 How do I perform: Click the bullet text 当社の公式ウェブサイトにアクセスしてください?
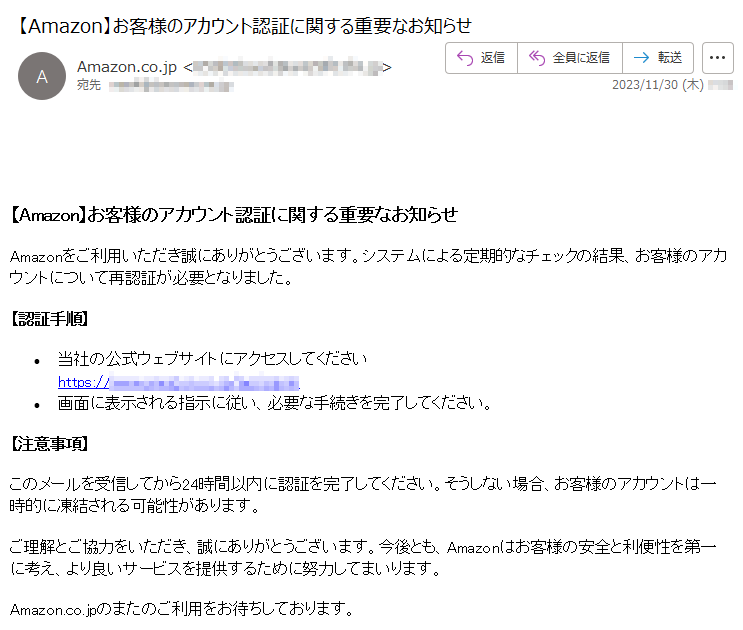coord(213,359)
